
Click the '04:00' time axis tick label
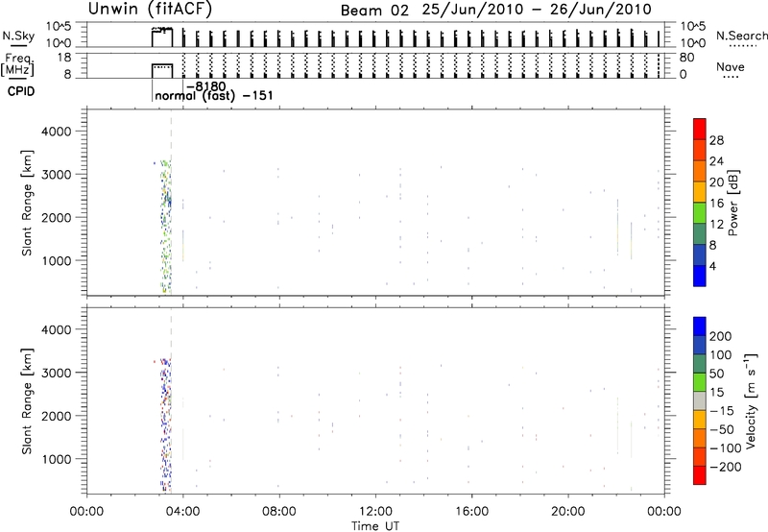[x=183, y=512]
